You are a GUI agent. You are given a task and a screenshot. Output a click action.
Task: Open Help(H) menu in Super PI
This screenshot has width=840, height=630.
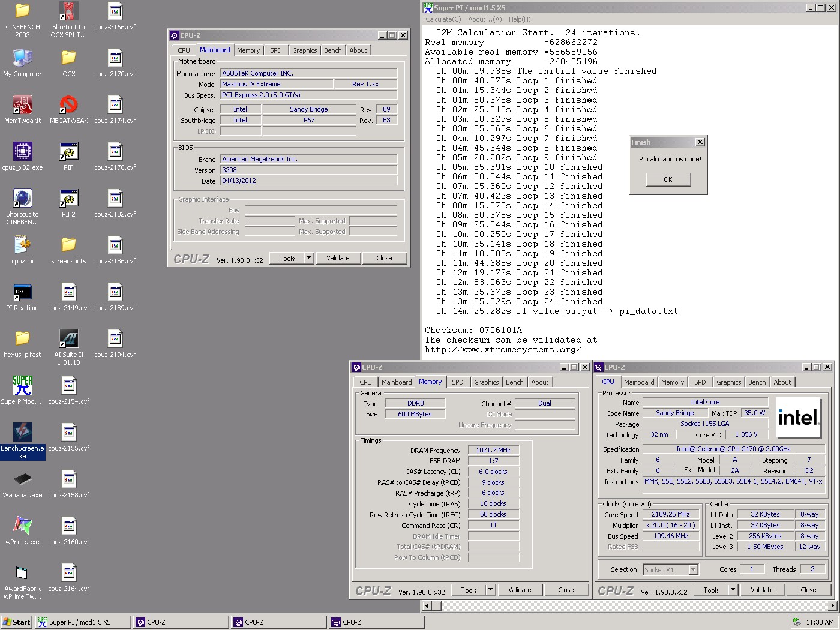pos(520,19)
